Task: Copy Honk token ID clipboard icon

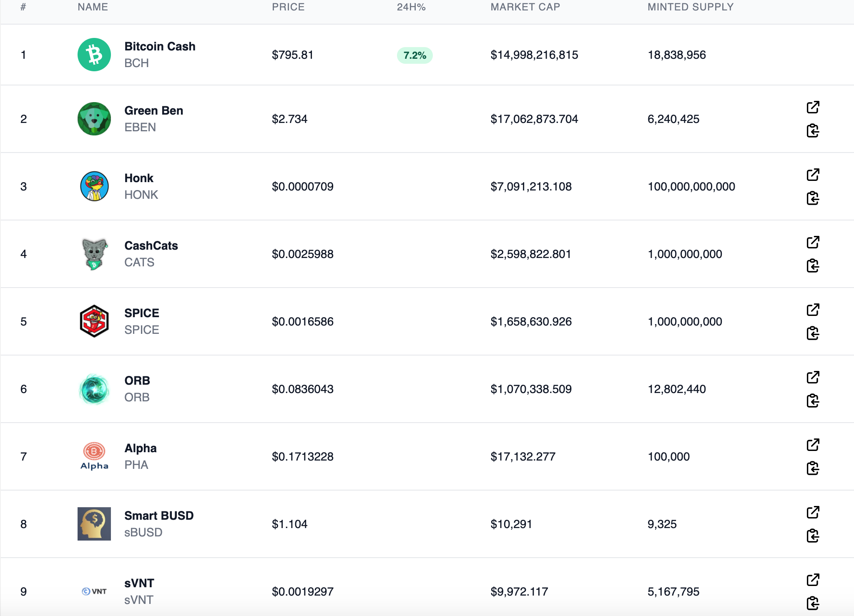Action: (x=813, y=198)
